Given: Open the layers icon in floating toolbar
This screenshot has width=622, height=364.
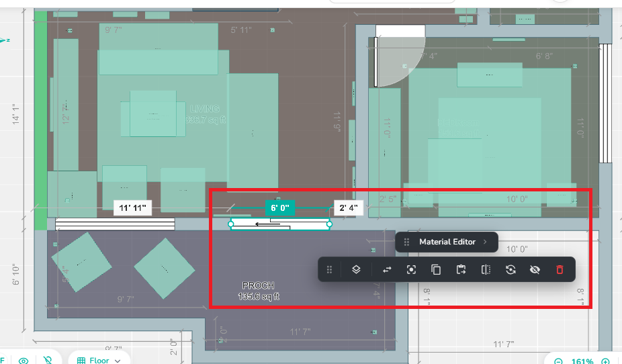Looking at the screenshot, I should [356, 269].
